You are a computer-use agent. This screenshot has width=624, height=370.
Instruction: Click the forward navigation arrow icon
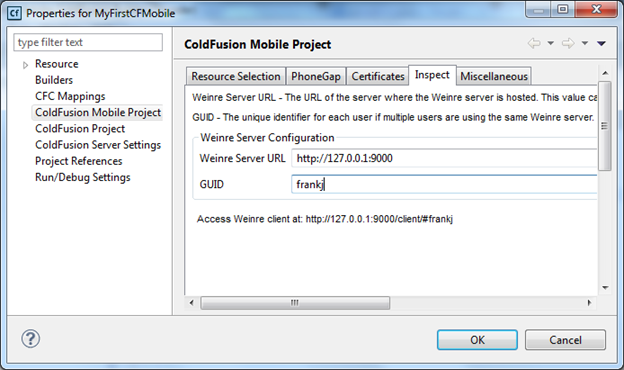[x=568, y=43]
